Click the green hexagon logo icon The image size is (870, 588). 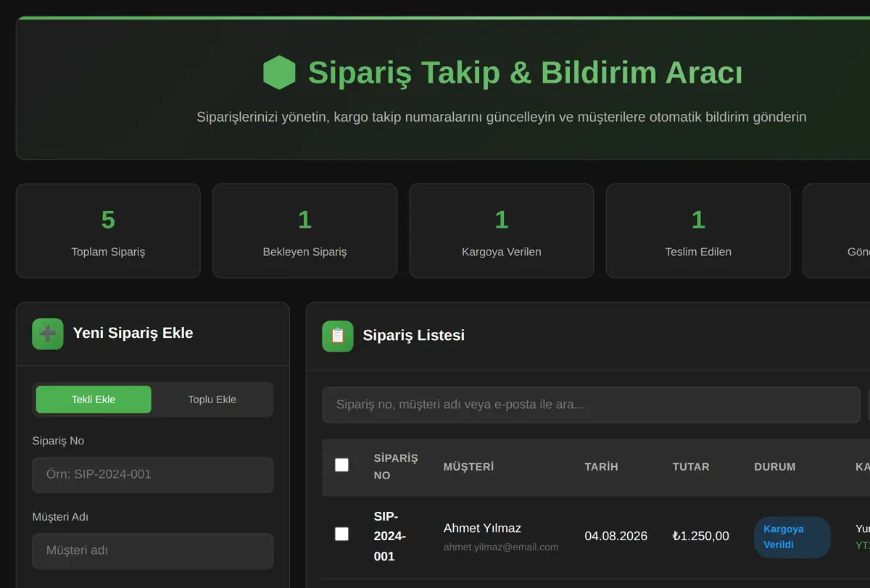[279, 73]
